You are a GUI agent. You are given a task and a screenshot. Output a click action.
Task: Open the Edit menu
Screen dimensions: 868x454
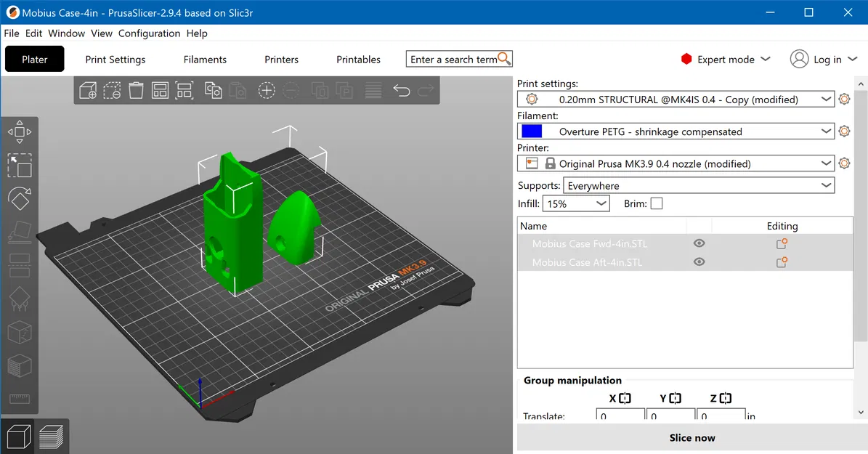(33, 33)
